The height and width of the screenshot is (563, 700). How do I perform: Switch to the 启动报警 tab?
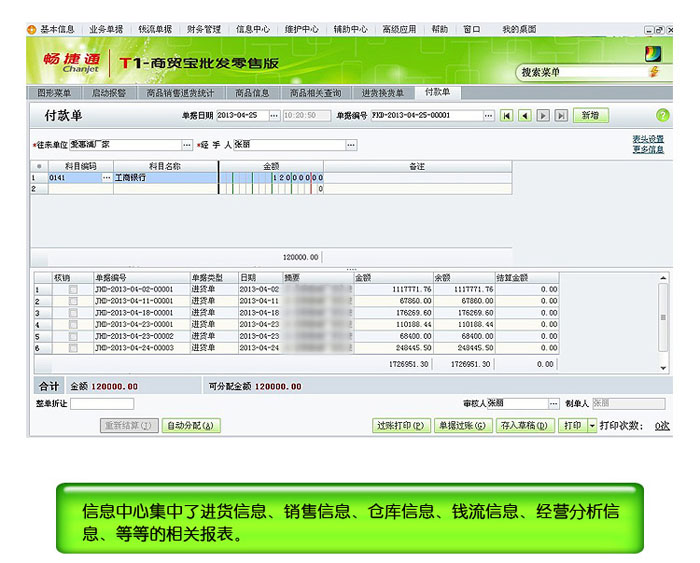click(x=108, y=93)
